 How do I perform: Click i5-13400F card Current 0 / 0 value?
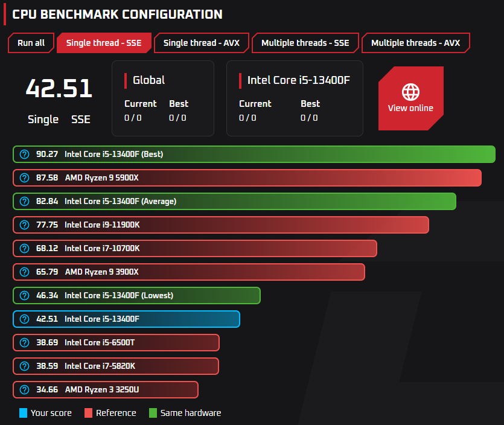(x=248, y=118)
